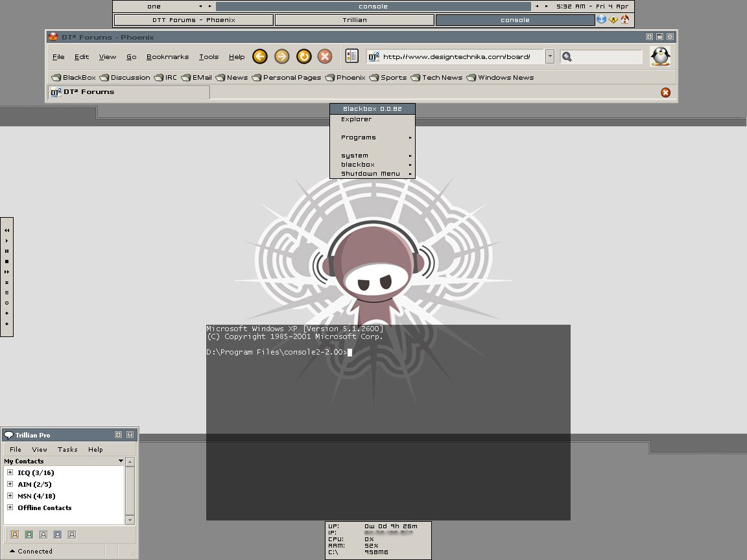Open the EMail bookmarks folder
747x560 pixels.
[196, 77]
